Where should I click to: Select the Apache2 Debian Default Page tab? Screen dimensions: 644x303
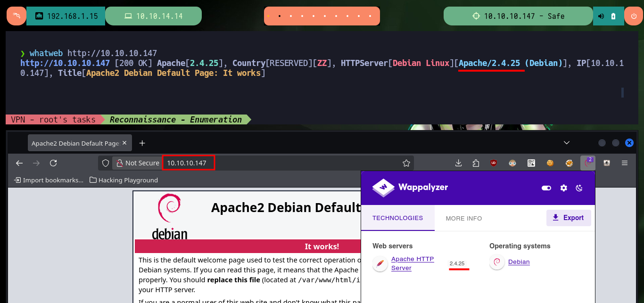coord(79,143)
